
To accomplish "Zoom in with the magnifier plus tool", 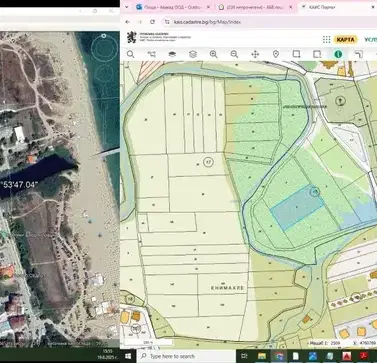I will tap(213, 54).
